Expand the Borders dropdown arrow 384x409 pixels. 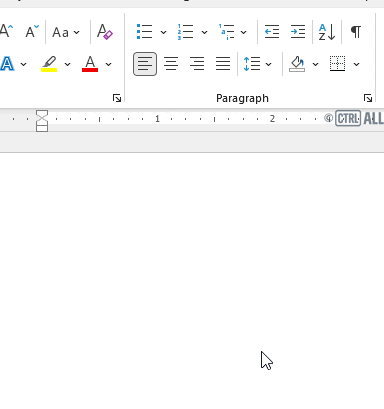pos(356,64)
